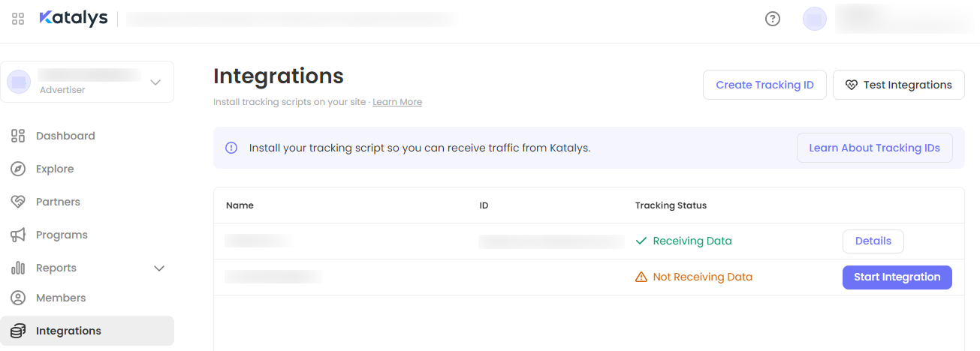The height and width of the screenshot is (351, 980).
Task: Open the apps grid icon
Action: click(x=18, y=19)
